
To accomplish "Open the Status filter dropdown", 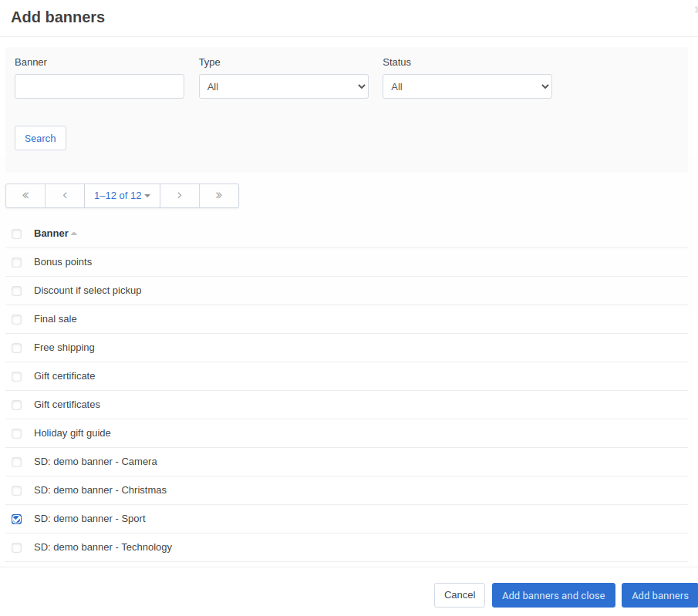I will point(467,86).
